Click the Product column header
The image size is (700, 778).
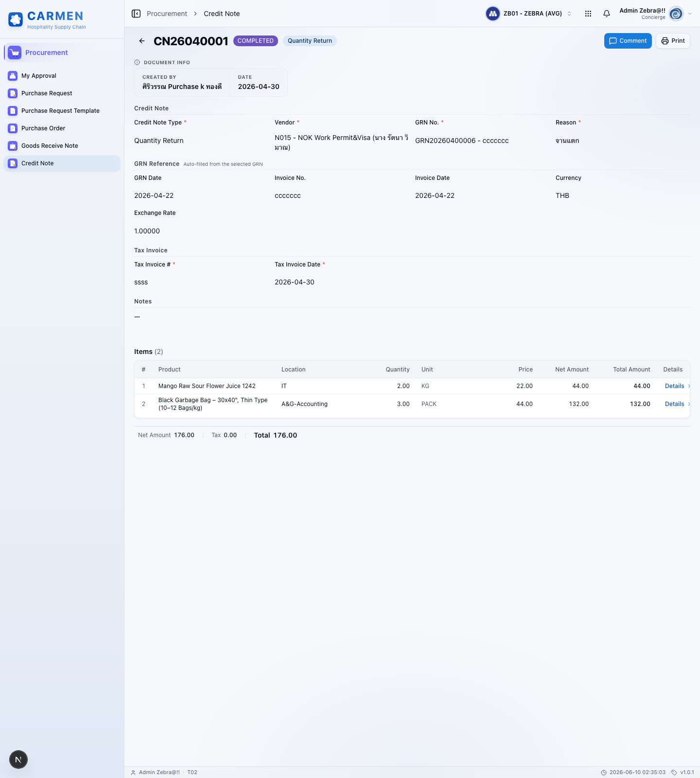[169, 370]
